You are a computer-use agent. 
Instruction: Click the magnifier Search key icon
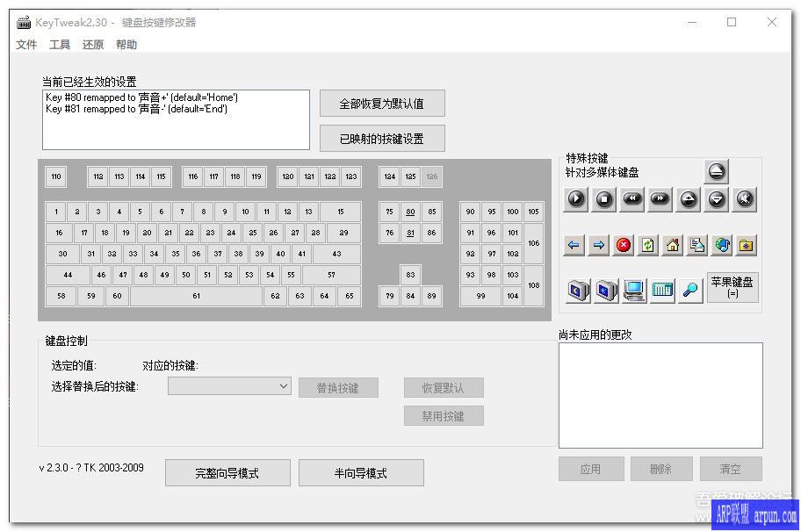(689, 290)
